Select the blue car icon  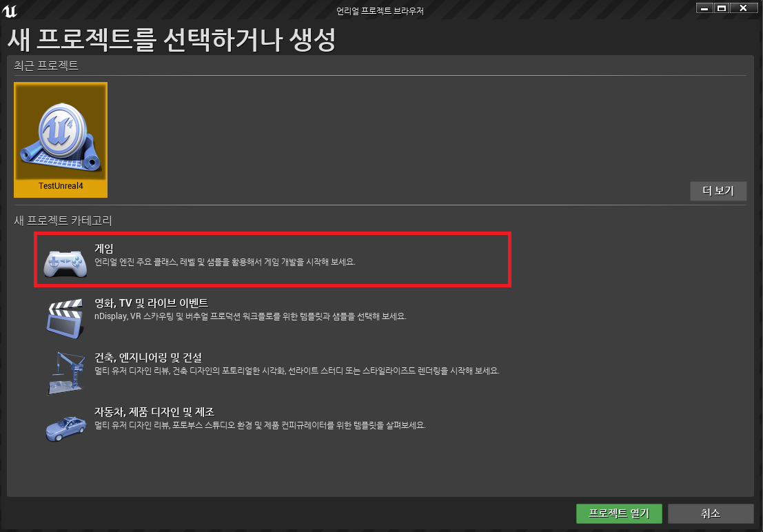click(x=65, y=425)
